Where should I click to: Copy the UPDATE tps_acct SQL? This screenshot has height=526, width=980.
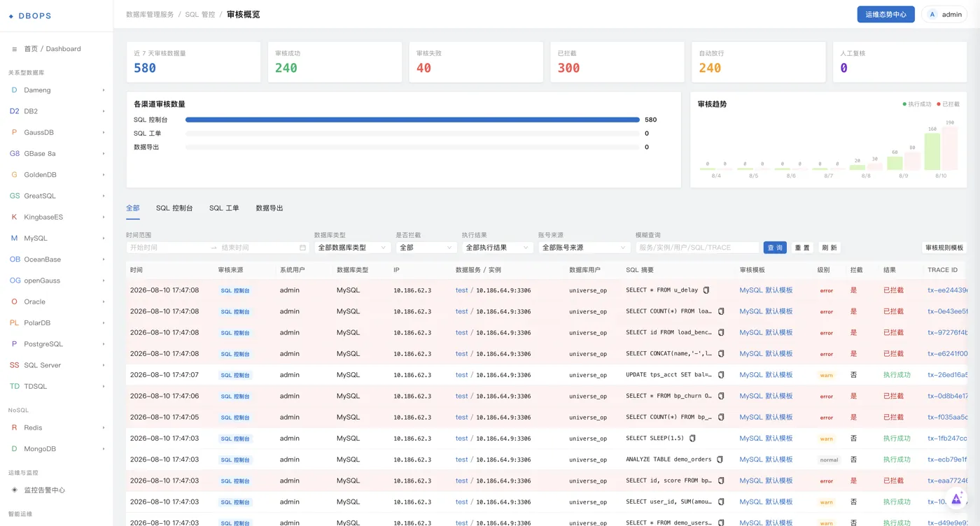click(721, 375)
